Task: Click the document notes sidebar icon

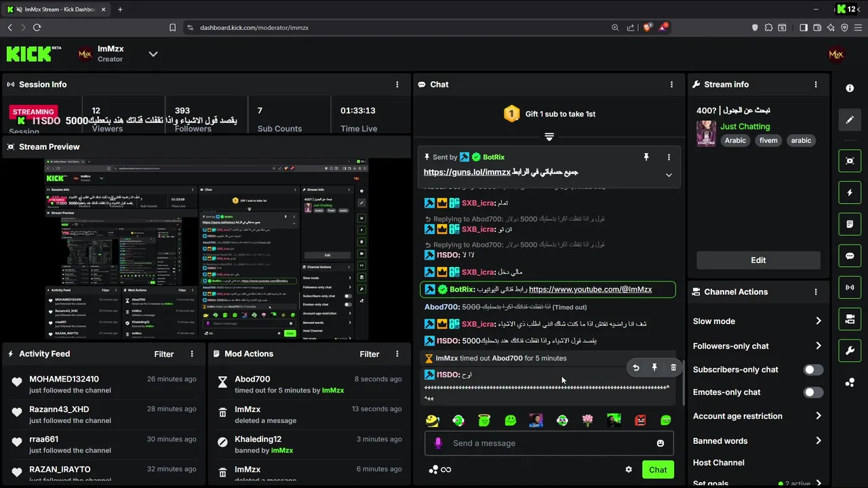Action: click(850, 224)
